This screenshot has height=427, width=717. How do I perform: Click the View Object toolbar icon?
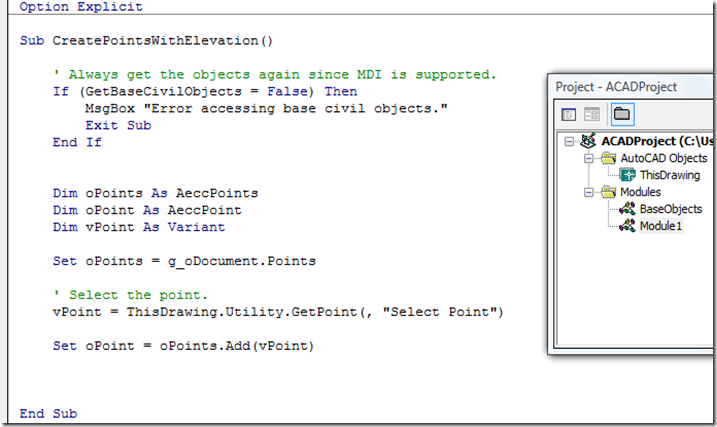pyautogui.click(x=590, y=114)
